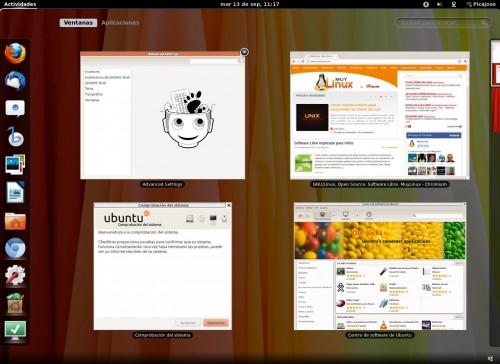
Task: Open Shotwell photo manager in dash
Action: click(x=15, y=164)
